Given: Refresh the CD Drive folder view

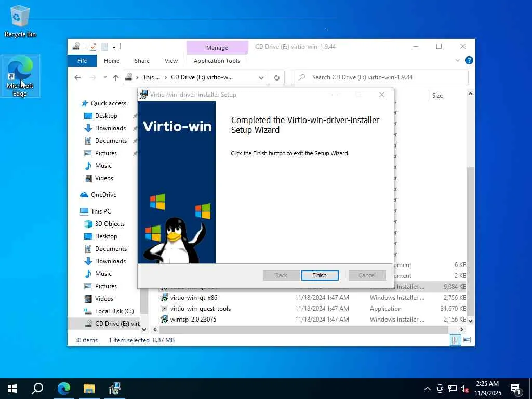Looking at the screenshot, I should [x=277, y=78].
